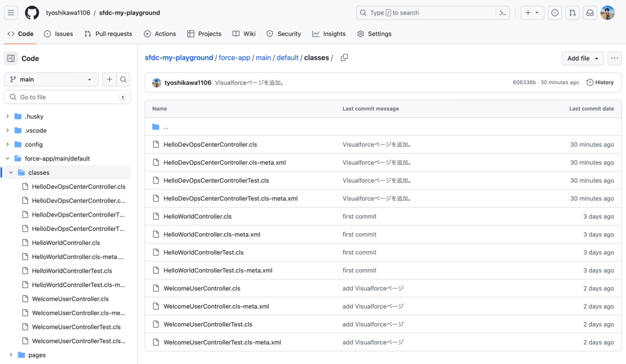This screenshot has width=626, height=364.
Task: Navigate to force-app in the breadcrumb path
Action: 234,58
